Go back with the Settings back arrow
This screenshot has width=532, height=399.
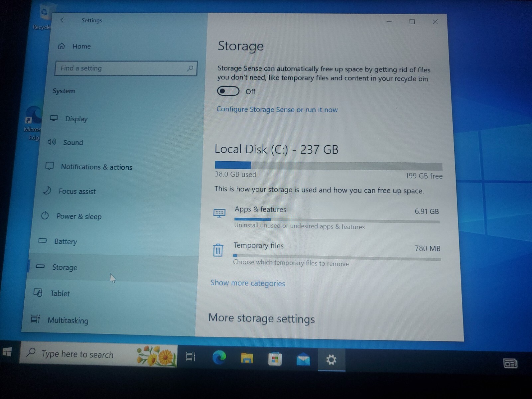click(x=63, y=20)
